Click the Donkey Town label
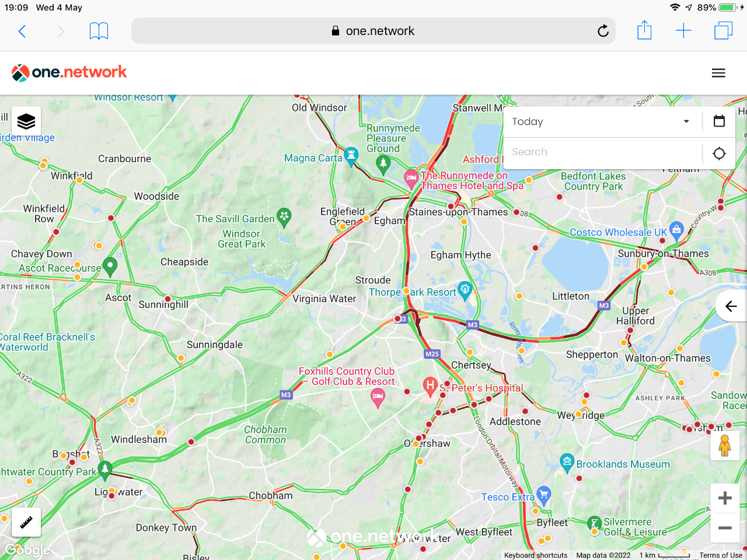Image resolution: width=747 pixels, height=560 pixels. pos(166,528)
